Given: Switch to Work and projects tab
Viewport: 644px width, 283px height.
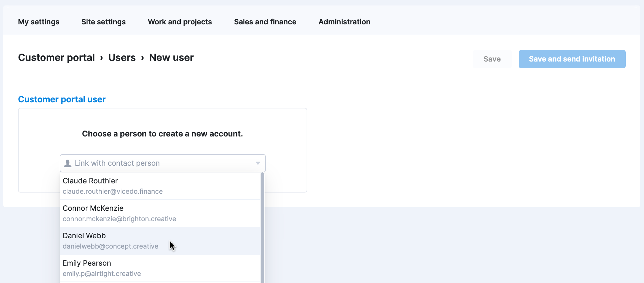Looking at the screenshot, I should [x=180, y=22].
